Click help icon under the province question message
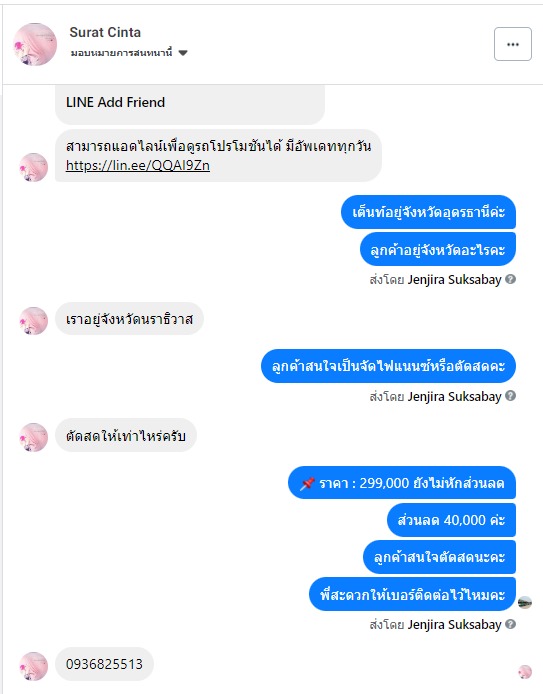 tap(510, 279)
